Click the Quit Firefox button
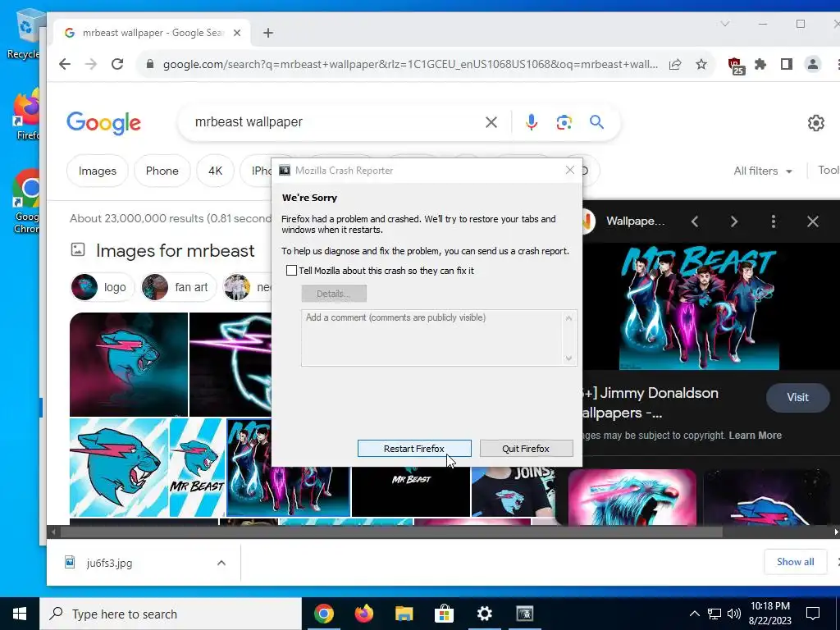Image resolution: width=840 pixels, height=630 pixels. click(526, 449)
